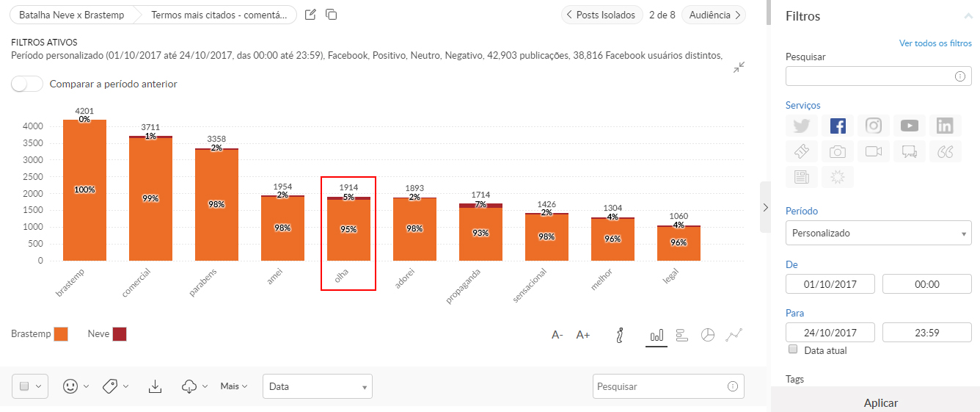The width and height of the screenshot is (980, 412).
Task: Select the Facebook service filter icon
Action: tap(838, 126)
